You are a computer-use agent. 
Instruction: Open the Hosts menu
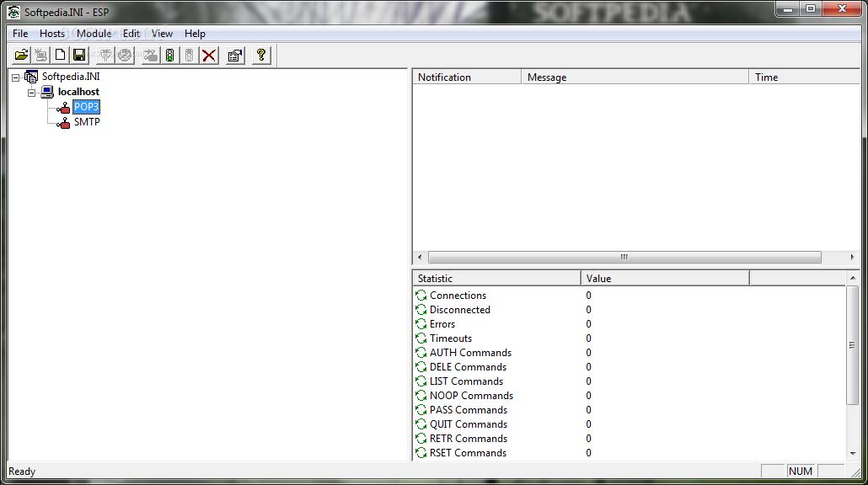[x=52, y=34]
